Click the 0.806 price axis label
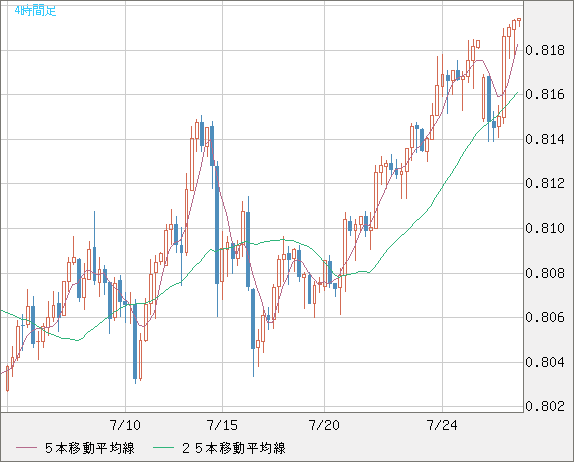 coord(545,317)
